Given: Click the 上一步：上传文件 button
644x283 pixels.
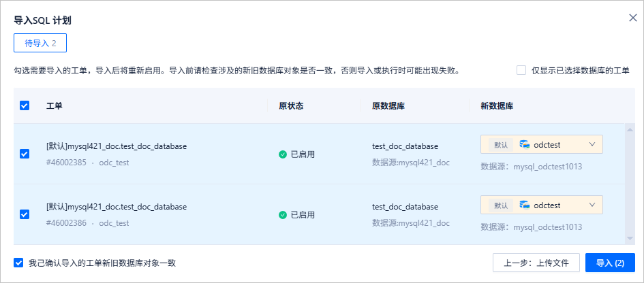Looking at the screenshot, I should [536, 263].
